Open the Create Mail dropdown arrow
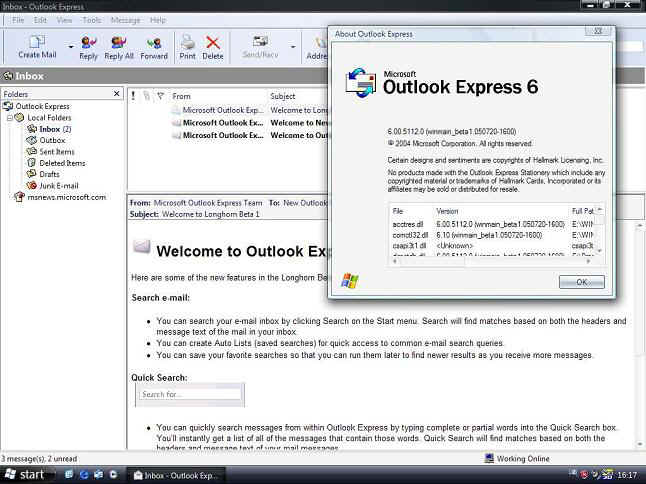 click(x=70, y=47)
